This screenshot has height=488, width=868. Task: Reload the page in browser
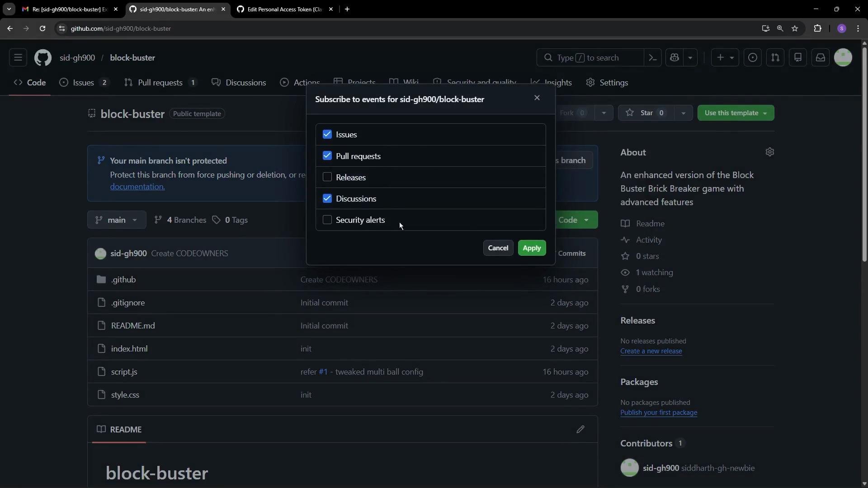(42, 28)
